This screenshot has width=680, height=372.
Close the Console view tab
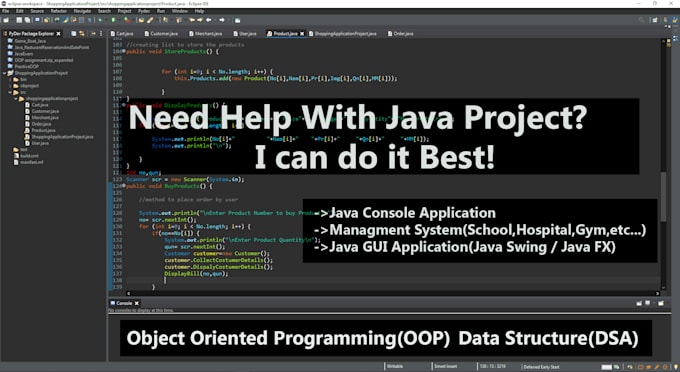(137, 303)
